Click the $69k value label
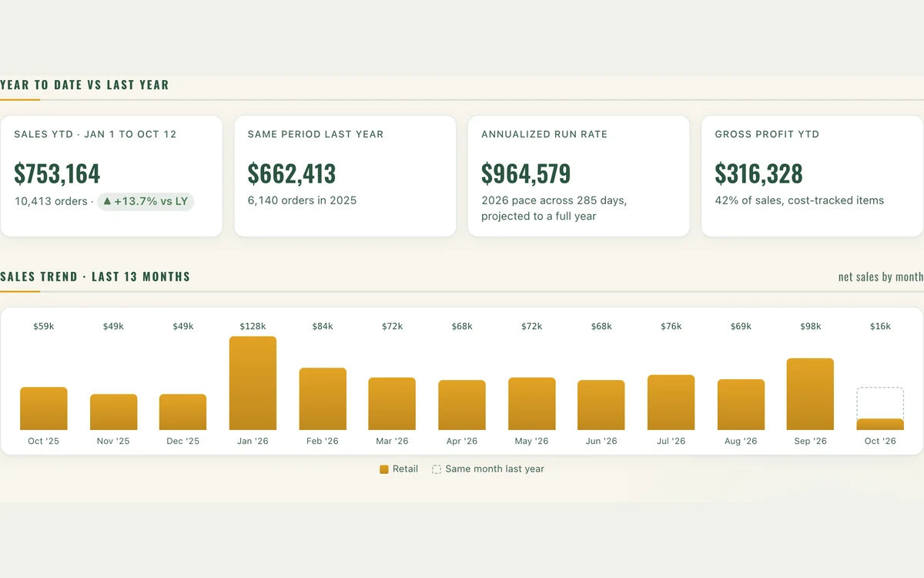The height and width of the screenshot is (578, 924). pos(741,327)
